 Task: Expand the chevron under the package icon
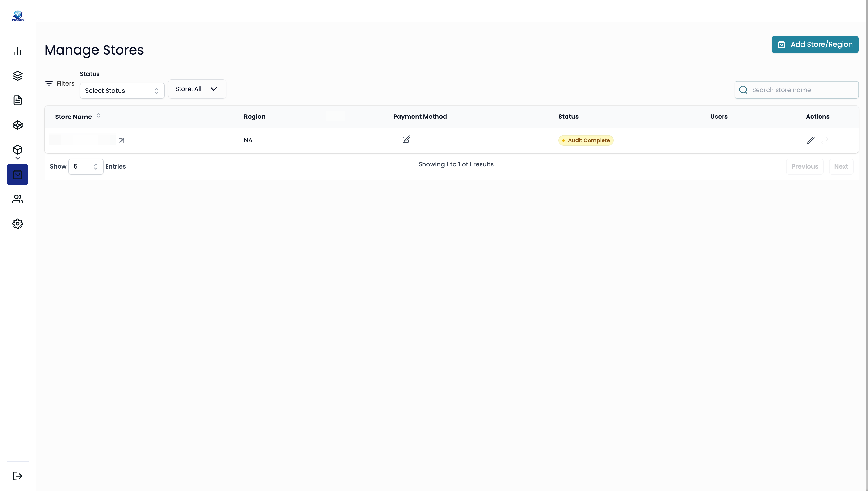[x=18, y=158]
